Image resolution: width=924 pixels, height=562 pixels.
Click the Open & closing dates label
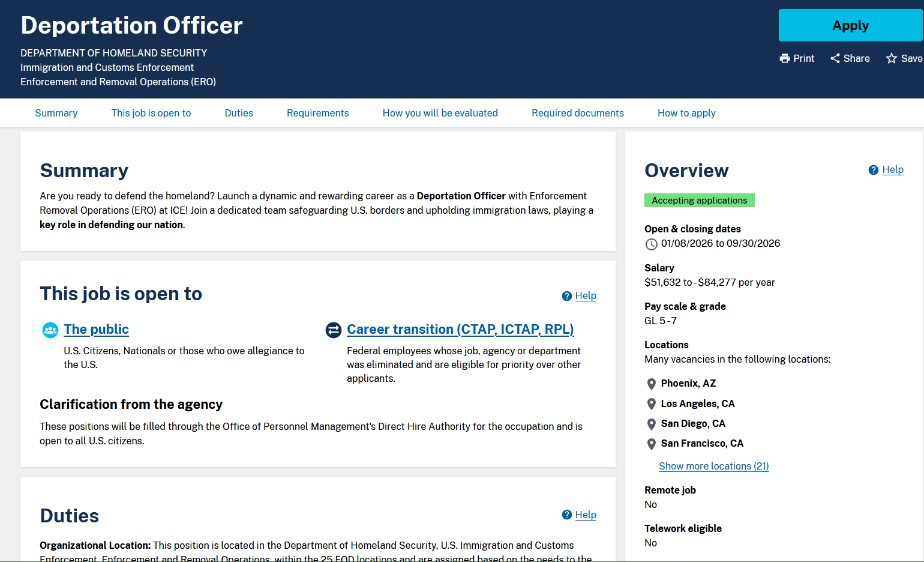point(692,229)
